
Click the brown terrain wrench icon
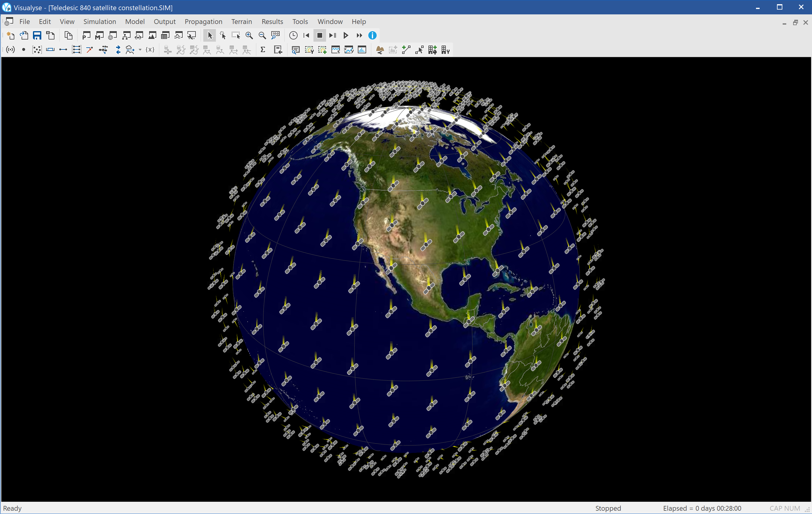(x=380, y=50)
